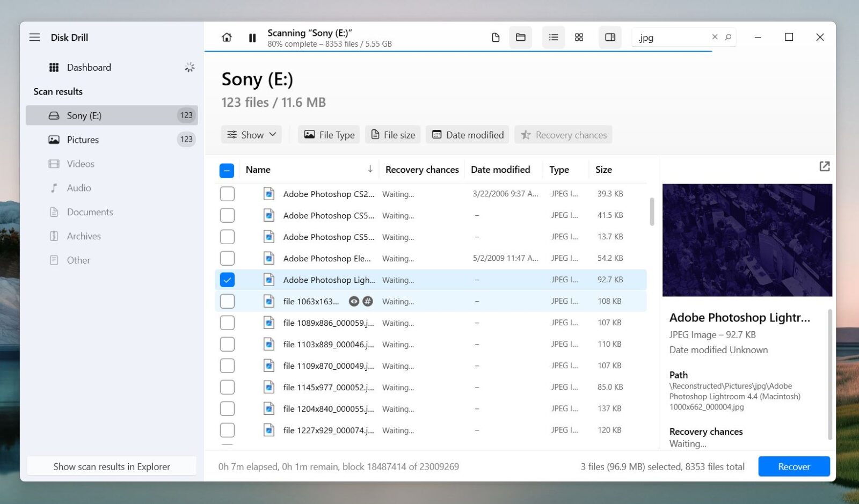This screenshot has width=859, height=504.
Task: Open the Date modified filter
Action: pos(468,135)
